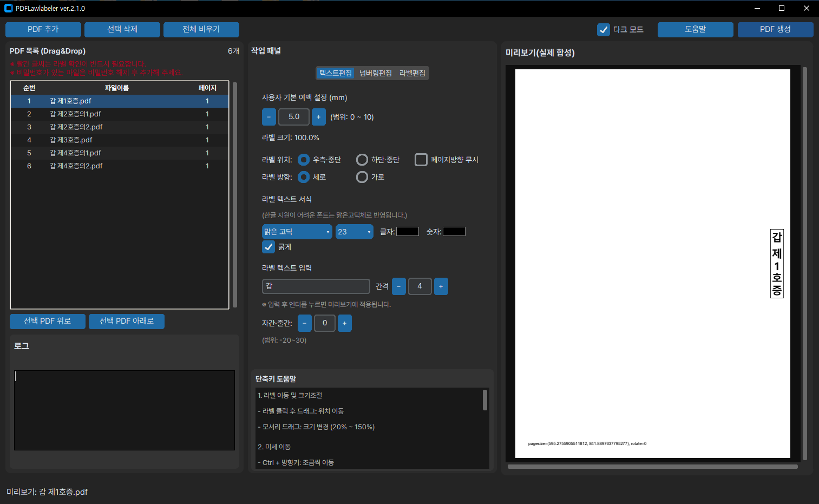Switch to the 라벨편집 tab
This screenshot has height=504, width=819.
(412, 73)
